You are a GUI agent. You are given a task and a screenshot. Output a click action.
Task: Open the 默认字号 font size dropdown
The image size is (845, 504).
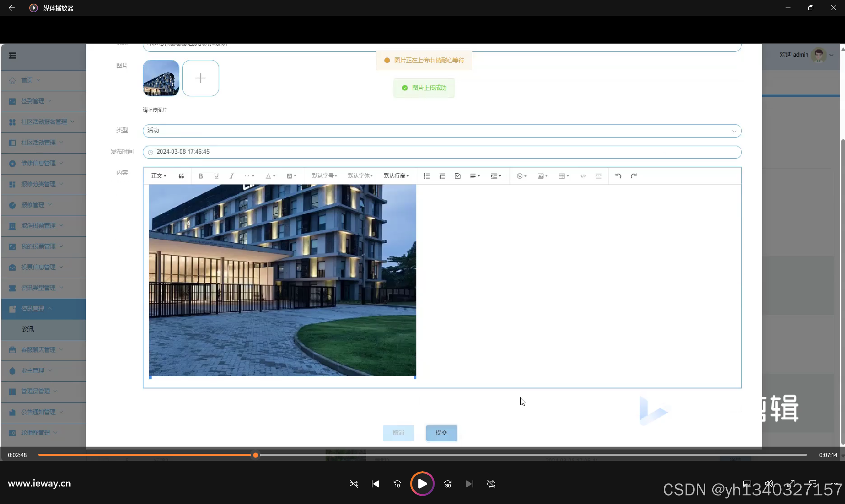pos(324,176)
